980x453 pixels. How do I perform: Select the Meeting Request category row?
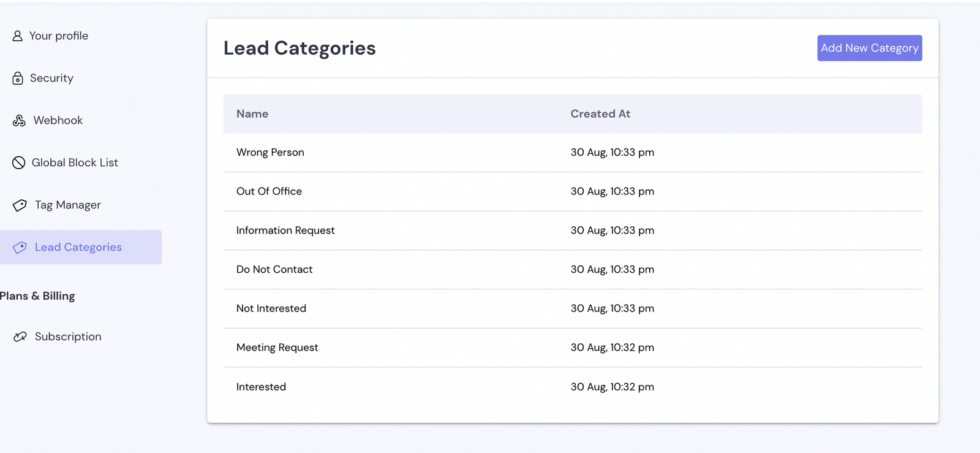tap(277, 348)
